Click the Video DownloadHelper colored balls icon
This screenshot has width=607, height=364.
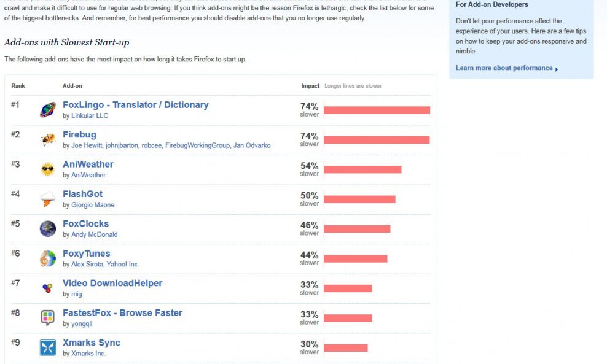[x=47, y=288]
